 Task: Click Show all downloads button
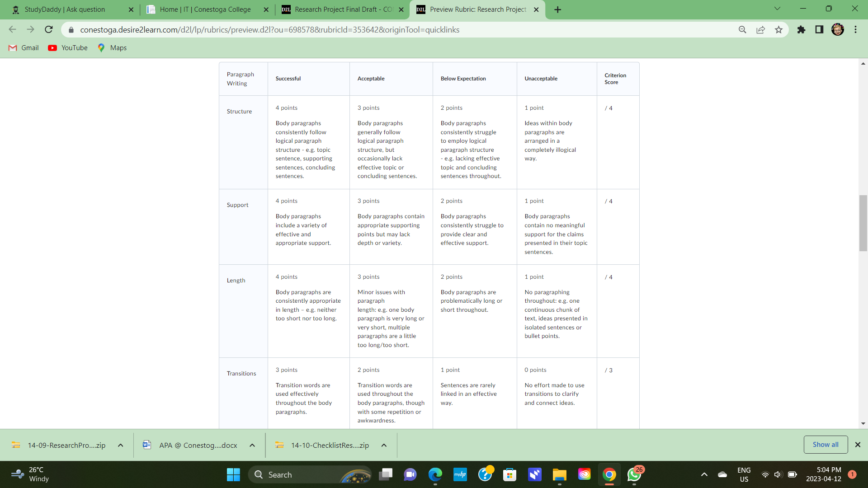(x=826, y=445)
